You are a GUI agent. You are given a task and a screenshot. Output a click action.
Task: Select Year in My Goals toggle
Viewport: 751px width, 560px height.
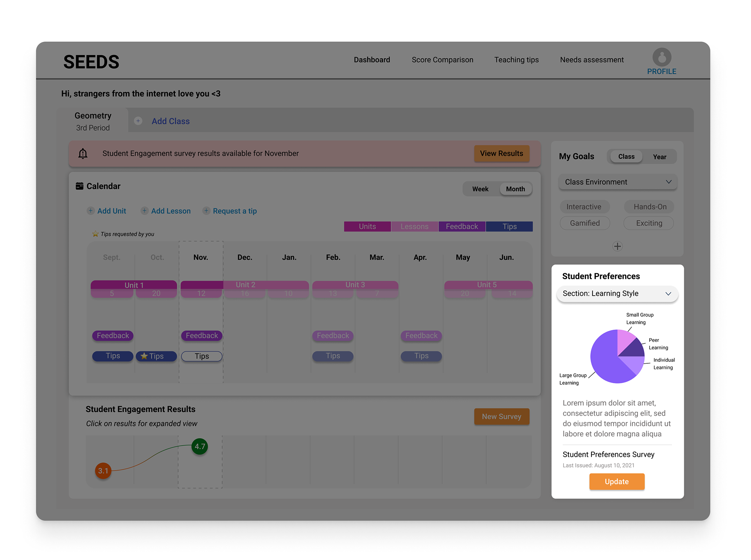point(659,157)
